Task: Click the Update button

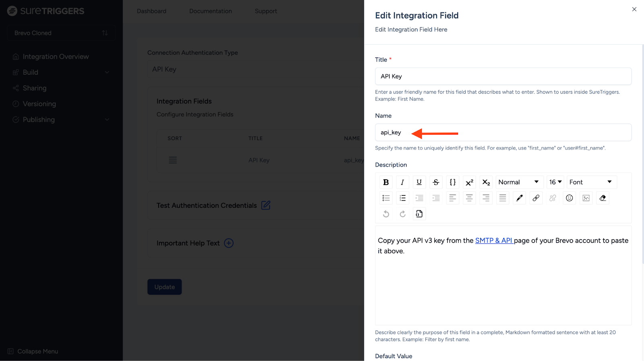Action: tap(165, 287)
